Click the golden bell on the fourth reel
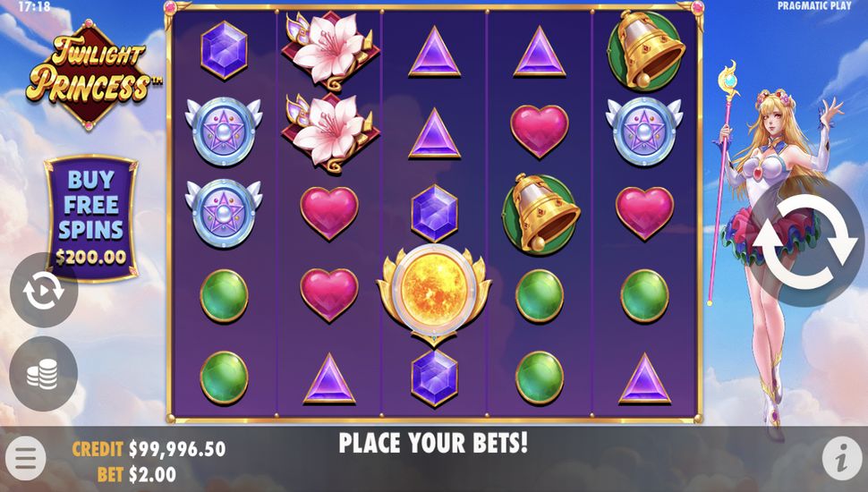The width and height of the screenshot is (868, 492). [x=540, y=214]
